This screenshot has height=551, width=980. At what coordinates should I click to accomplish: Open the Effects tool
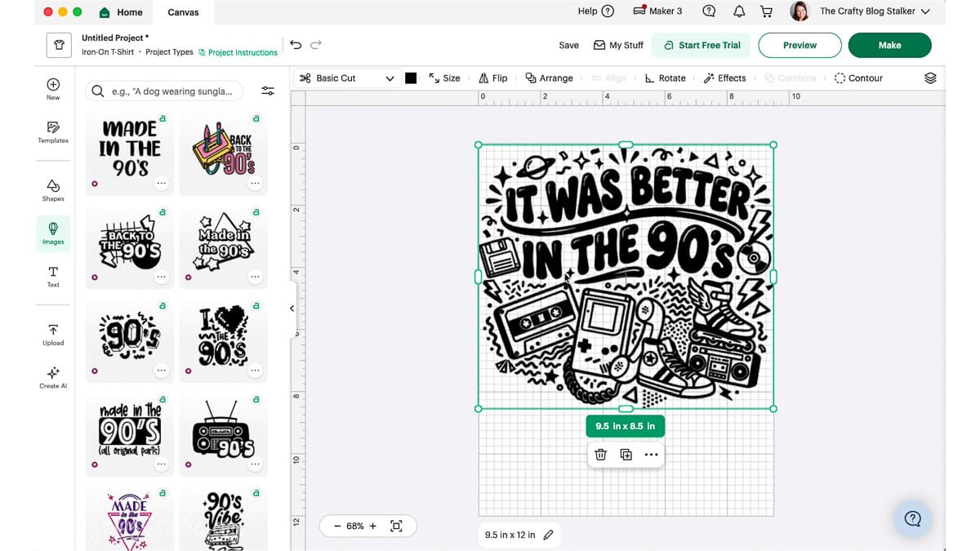pyautogui.click(x=724, y=78)
